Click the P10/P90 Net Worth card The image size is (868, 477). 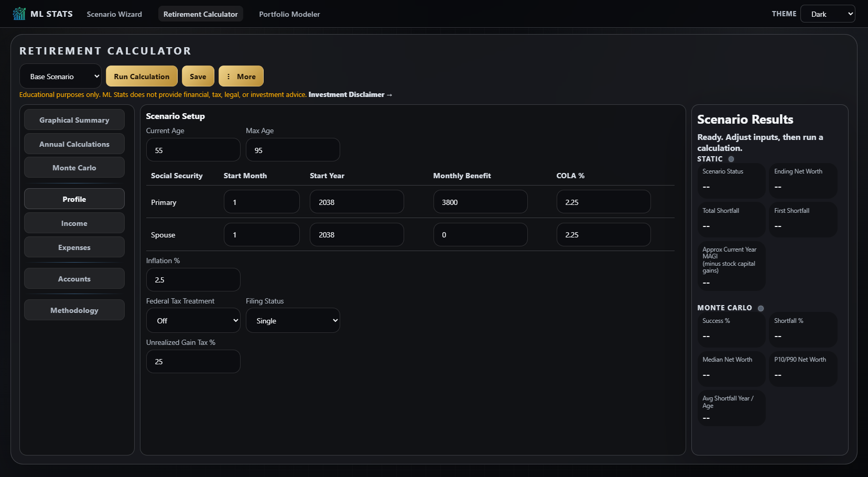803,369
